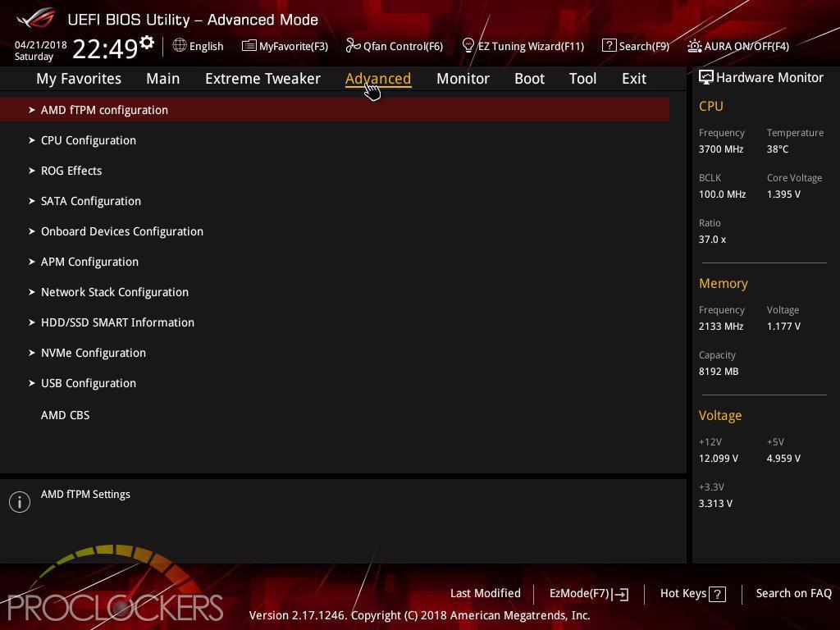Open the Exit tab
840x630 pixels.
[x=634, y=79]
